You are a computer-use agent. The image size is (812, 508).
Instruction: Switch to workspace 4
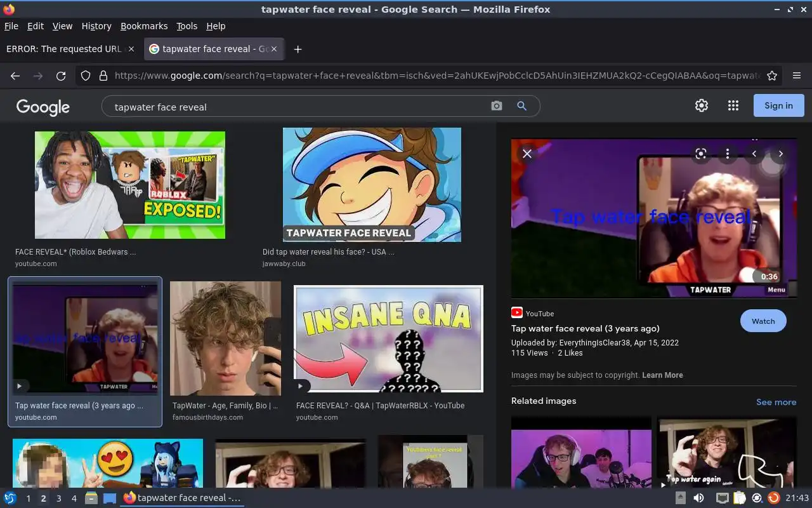point(74,498)
